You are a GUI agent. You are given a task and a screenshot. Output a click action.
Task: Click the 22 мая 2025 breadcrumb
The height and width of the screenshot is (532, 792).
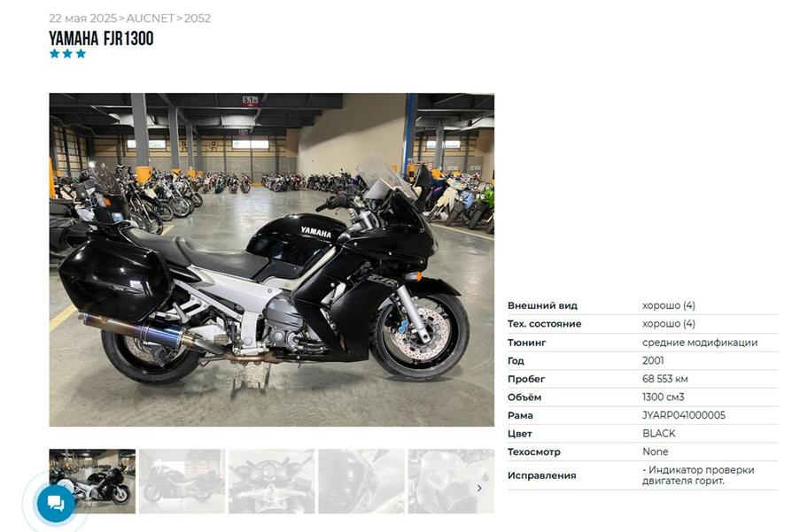point(82,19)
